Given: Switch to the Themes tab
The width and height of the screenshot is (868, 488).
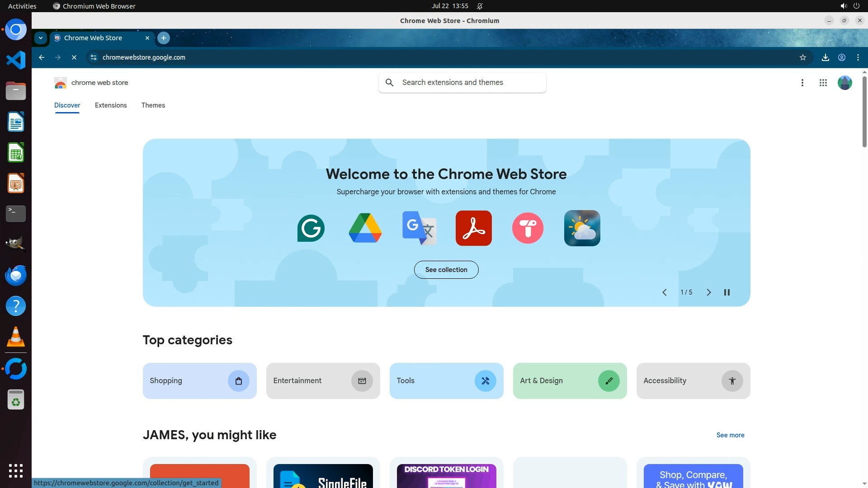Looking at the screenshot, I should pos(153,105).
